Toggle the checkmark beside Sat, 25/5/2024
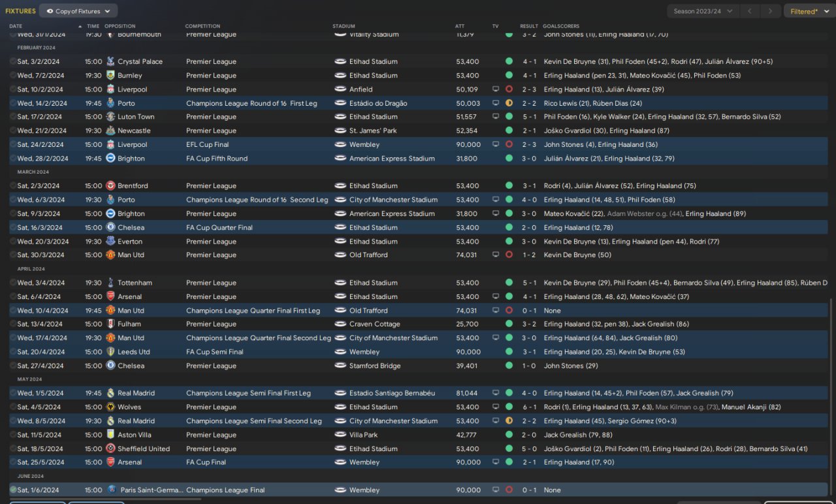Image resolution: width=836 pixels, height=504 pixels. (x=13, y=462)
